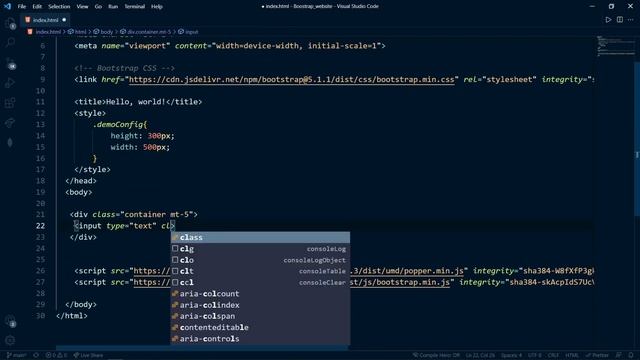Click the Run play icon in editor toolbar

[608, 20]
